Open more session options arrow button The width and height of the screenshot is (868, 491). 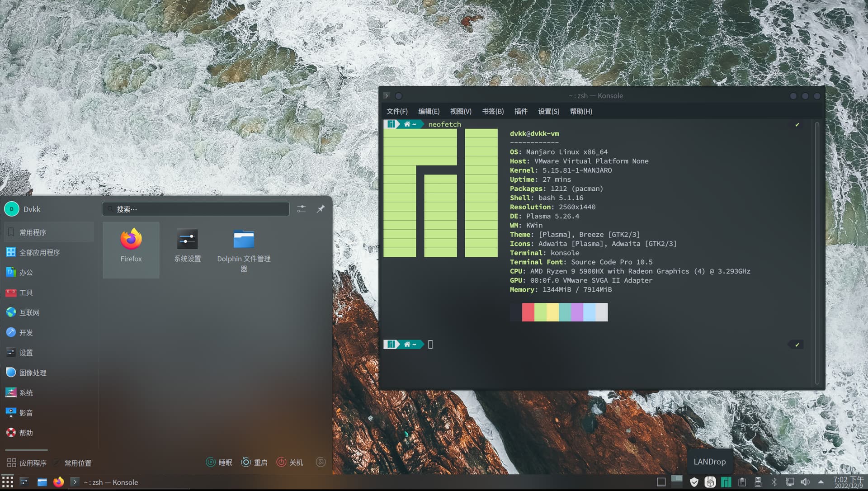(321, 462)
